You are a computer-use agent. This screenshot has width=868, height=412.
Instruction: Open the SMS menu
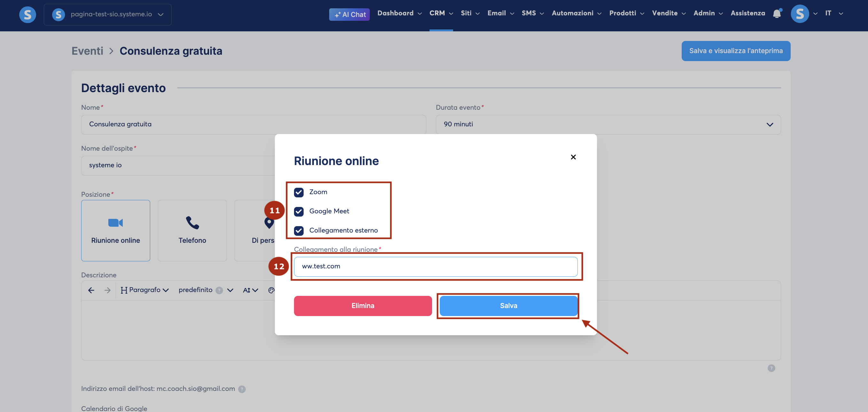tap(533, 13)
